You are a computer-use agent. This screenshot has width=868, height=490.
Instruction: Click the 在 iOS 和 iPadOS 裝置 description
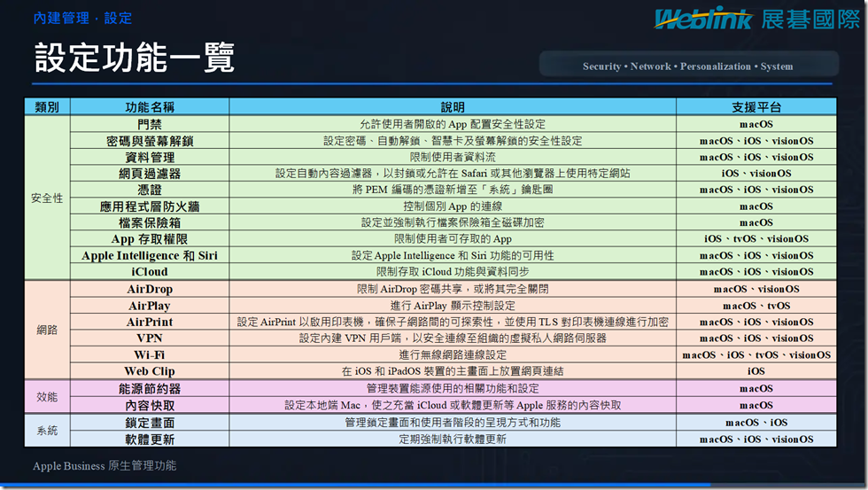453,371
